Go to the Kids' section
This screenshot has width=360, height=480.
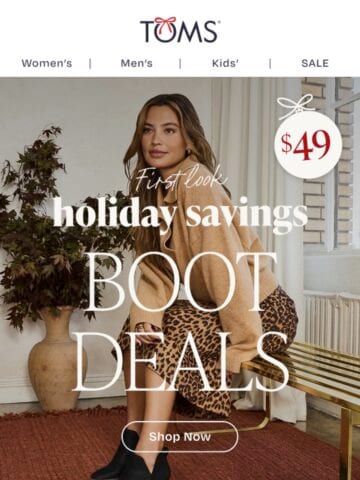(225, 63)
